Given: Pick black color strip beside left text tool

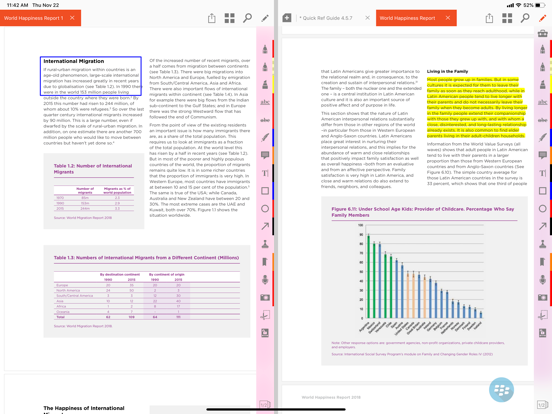Looking at the screenshot, I should point(273,173).
